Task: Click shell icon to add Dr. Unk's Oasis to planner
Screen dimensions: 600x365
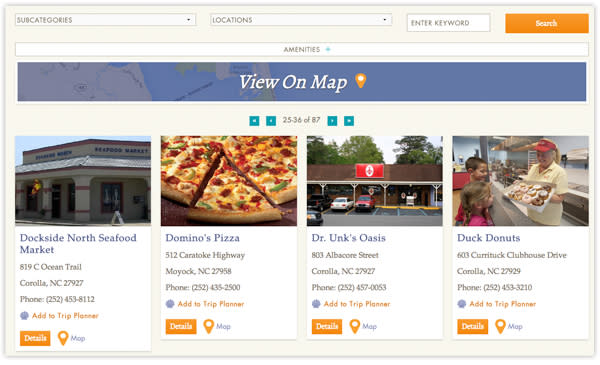Action: point(316,304)
